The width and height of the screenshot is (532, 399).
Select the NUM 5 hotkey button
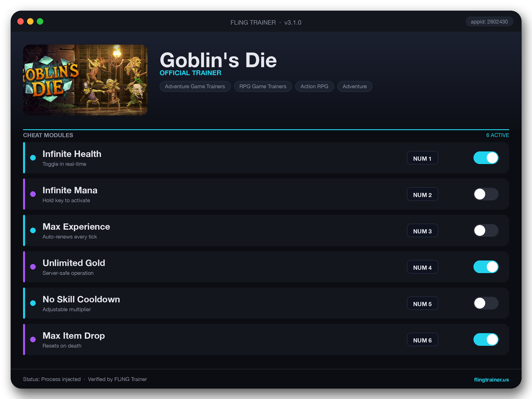point(422,303)
